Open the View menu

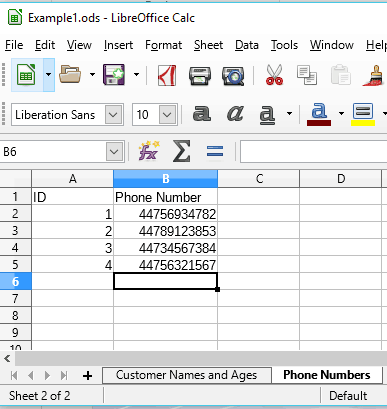[x=79, y=45]
